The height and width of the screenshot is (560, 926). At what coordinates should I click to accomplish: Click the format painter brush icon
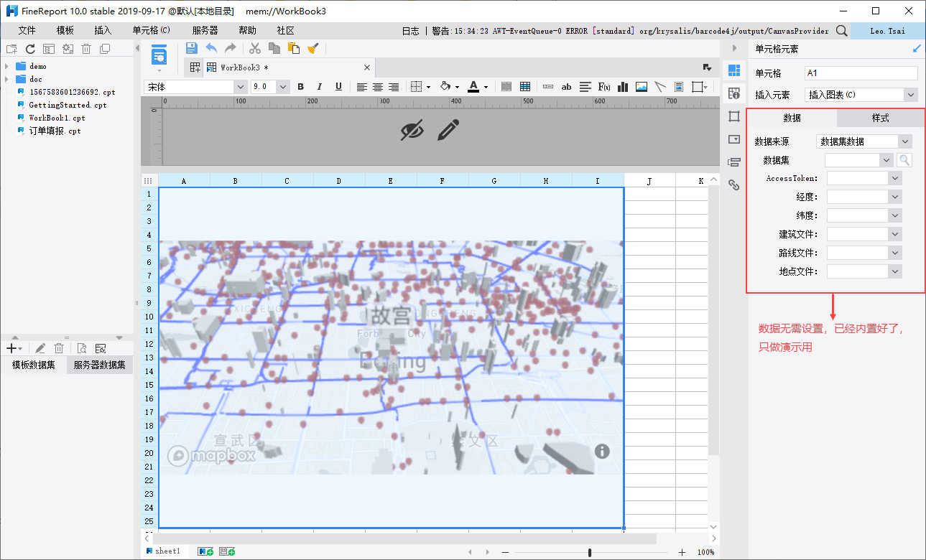[312, 48]
